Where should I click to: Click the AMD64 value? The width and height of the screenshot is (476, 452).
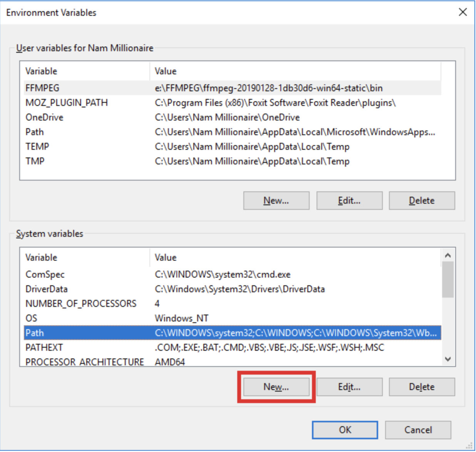[x=170, y=362]
